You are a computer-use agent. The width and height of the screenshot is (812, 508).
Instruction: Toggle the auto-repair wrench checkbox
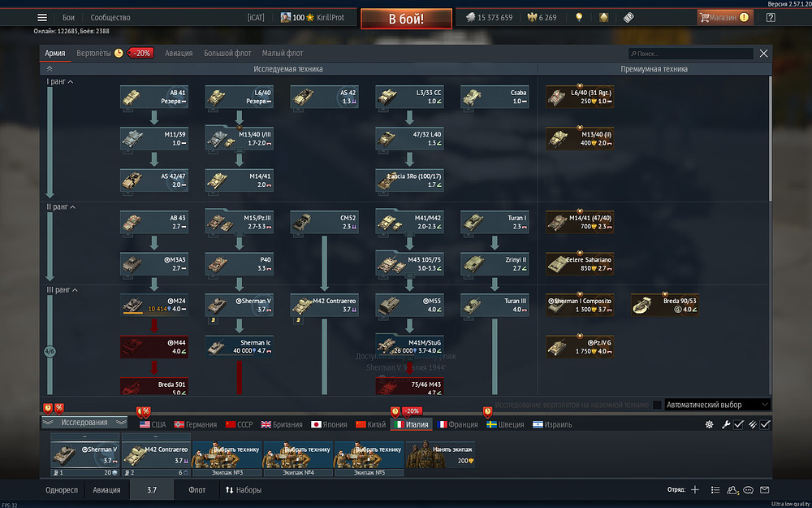point(738,424)
